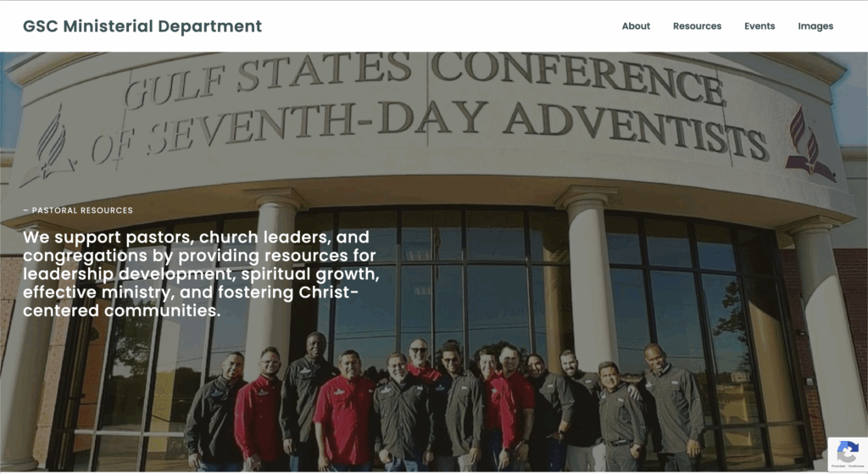868x474 pixels.
Task: Click the man at far left of group
Action: (x=213, y=411)
